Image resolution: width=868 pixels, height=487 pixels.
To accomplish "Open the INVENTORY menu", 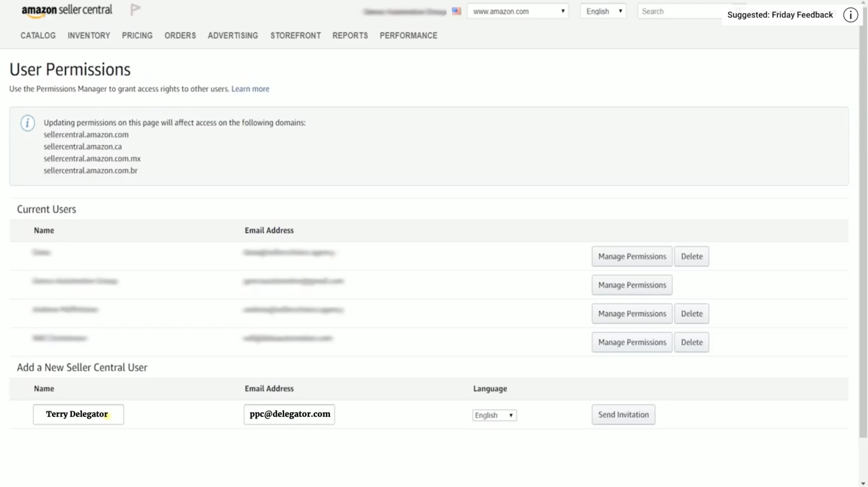I will [89, 35].
